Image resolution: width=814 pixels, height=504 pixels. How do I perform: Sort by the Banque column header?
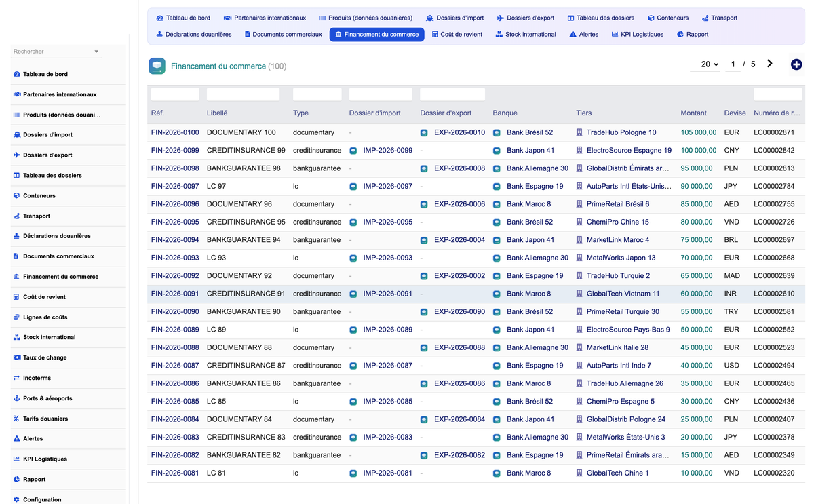[505, 113]
